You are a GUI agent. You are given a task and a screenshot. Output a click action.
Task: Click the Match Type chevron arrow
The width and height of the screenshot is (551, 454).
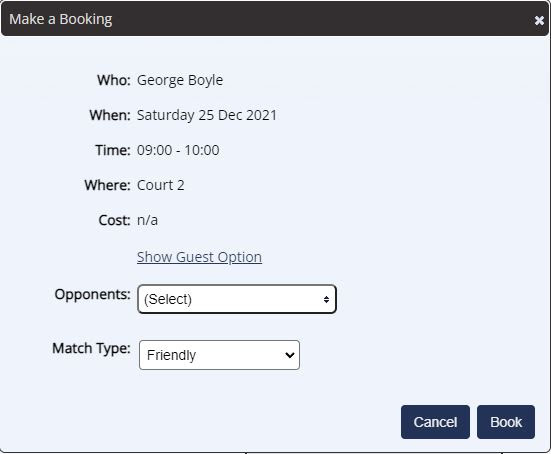pos(290,355)
